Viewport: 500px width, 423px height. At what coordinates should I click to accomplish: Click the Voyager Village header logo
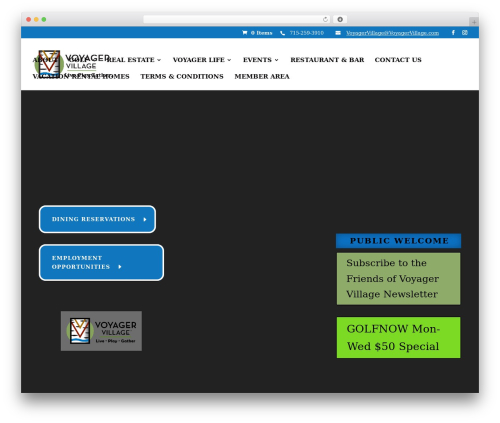(72, 64)
